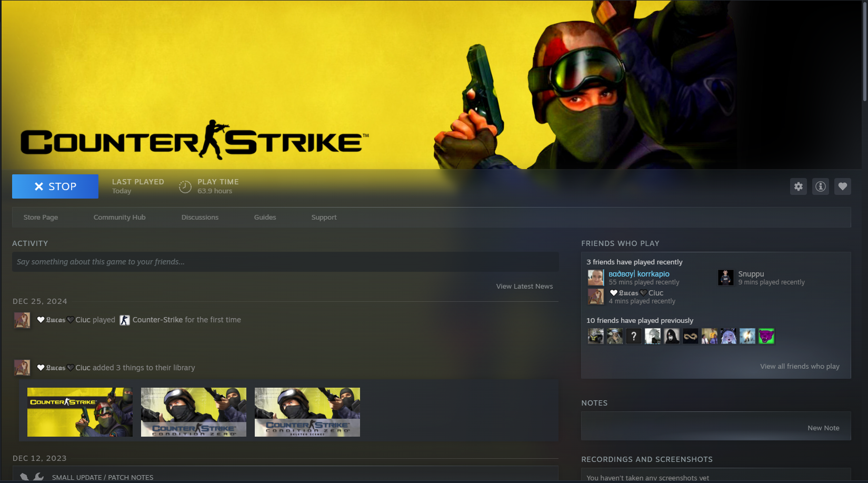Stop the running Counter-Strike game

[x=55, y=186]
